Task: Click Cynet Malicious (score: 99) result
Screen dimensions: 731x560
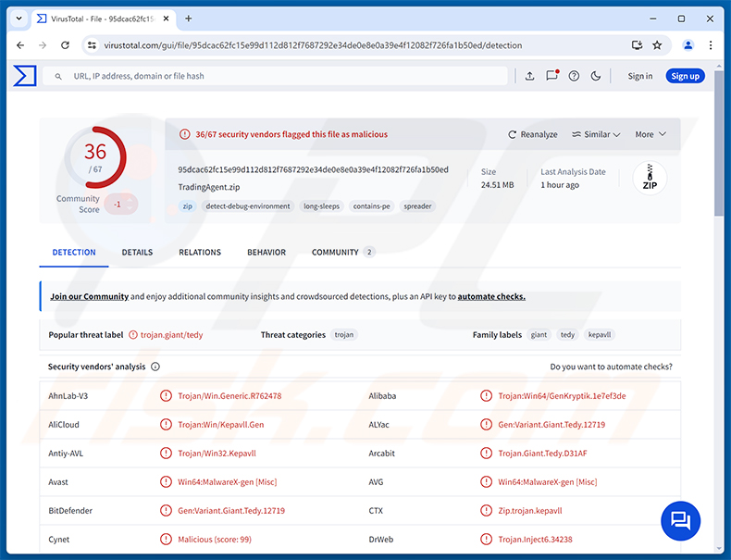Action: pos(215,540)
